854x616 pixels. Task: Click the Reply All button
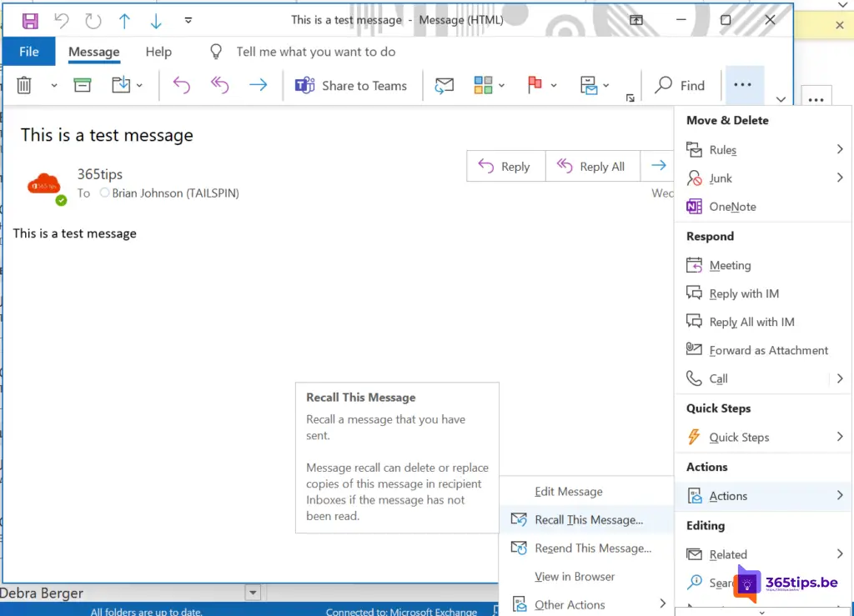[593, 166]
